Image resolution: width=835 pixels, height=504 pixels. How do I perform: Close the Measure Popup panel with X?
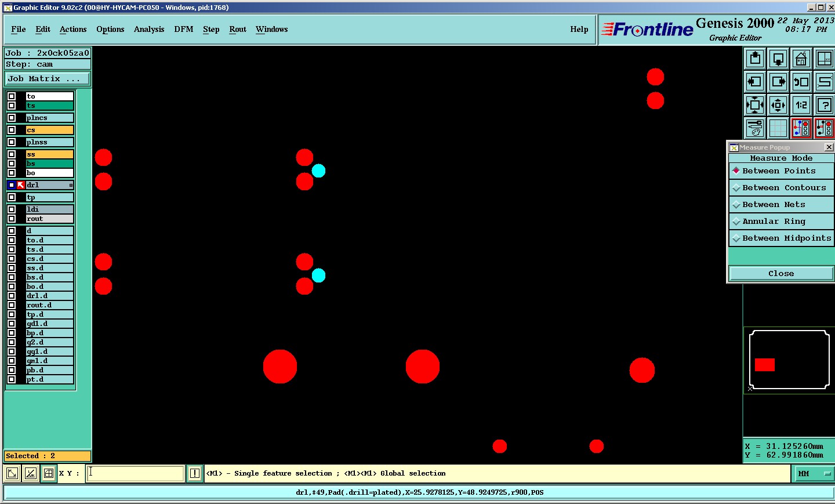[x=829, y=147]
